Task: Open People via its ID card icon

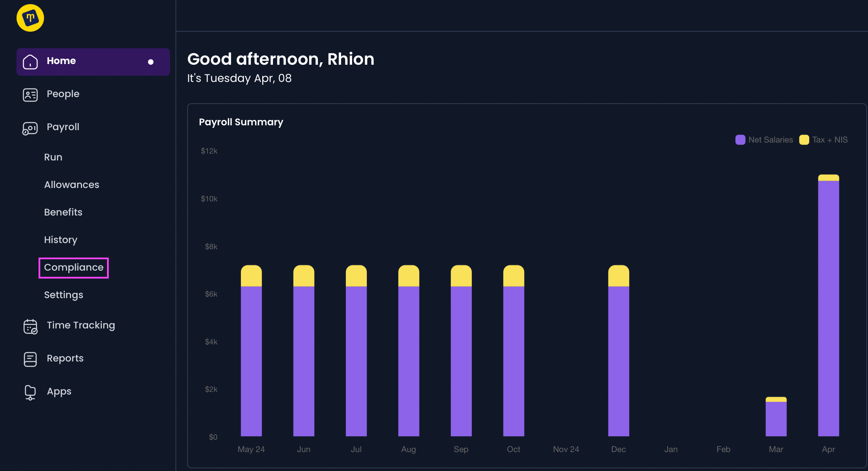Action: pos(30,95)
